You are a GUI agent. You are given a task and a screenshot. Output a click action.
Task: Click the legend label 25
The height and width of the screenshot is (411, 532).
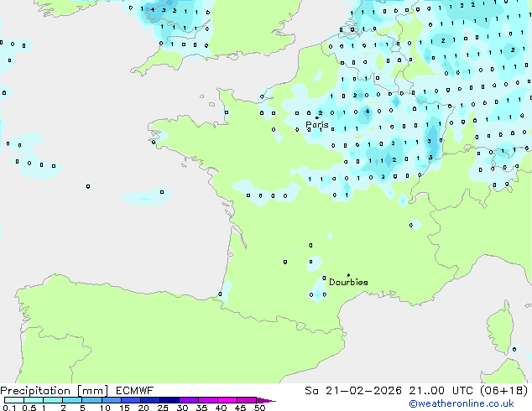click(x=163, y=408)
